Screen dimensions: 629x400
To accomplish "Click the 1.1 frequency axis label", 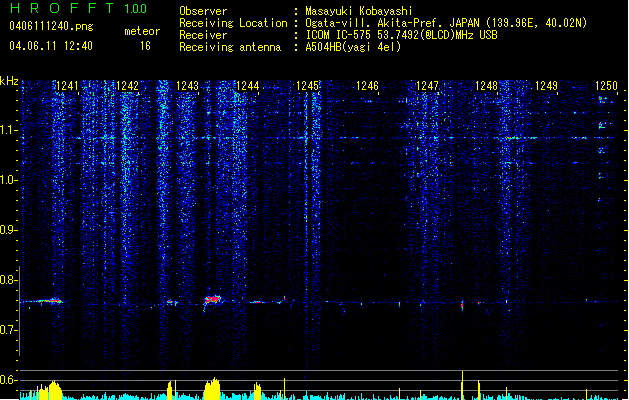I will pos(8,130).
